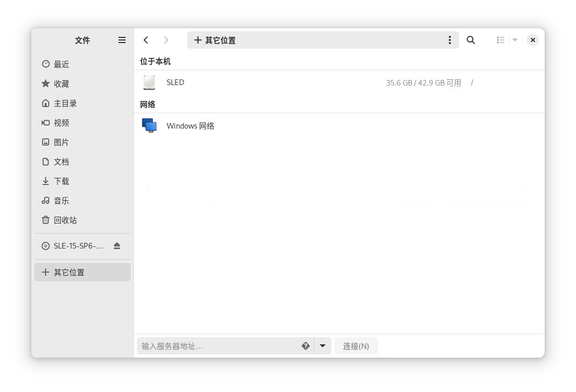Open the three-dot path options menu
576x392 pixels.
coord(449,40)
